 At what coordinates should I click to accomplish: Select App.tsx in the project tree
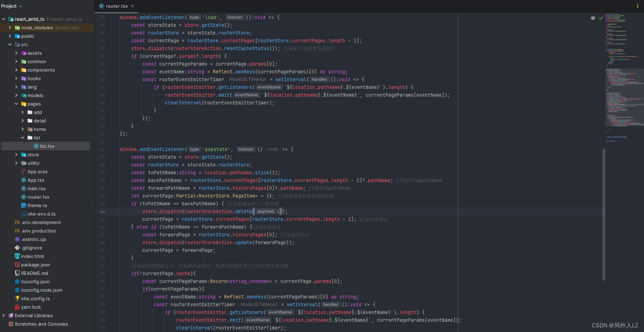click(x=36, y=180)
